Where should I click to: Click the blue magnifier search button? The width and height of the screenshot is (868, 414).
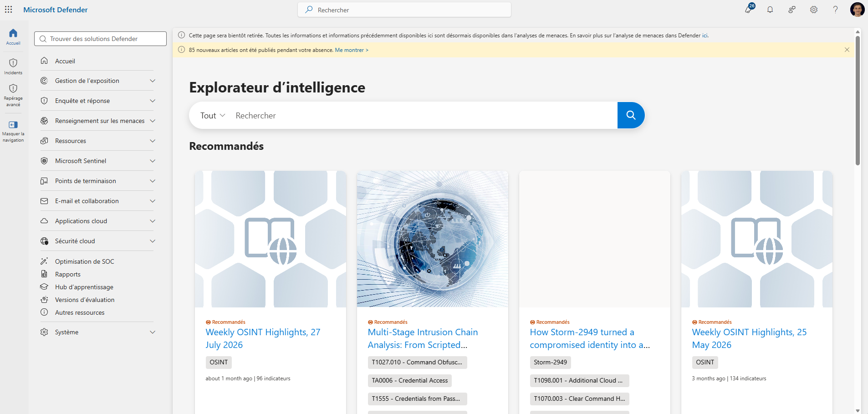pyautogui.click(x=631, y=115)
